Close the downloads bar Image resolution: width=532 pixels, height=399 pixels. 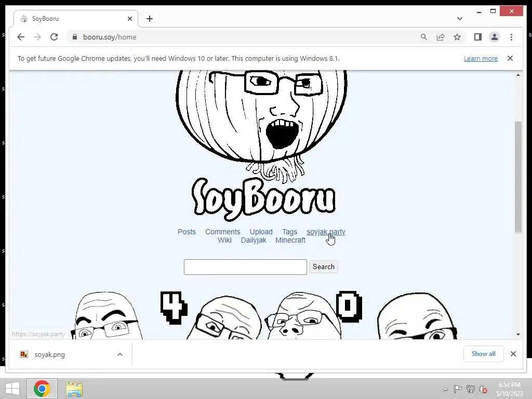(x=513, y=354)
